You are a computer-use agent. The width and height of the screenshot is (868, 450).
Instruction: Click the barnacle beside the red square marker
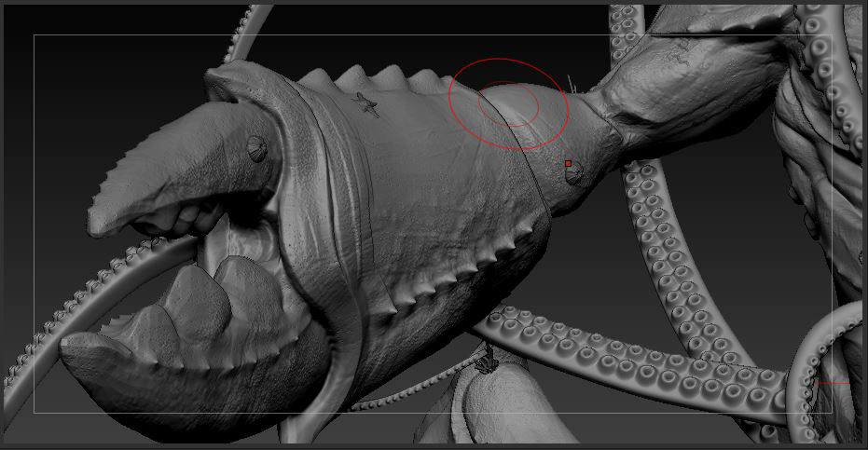pos(574,174)
